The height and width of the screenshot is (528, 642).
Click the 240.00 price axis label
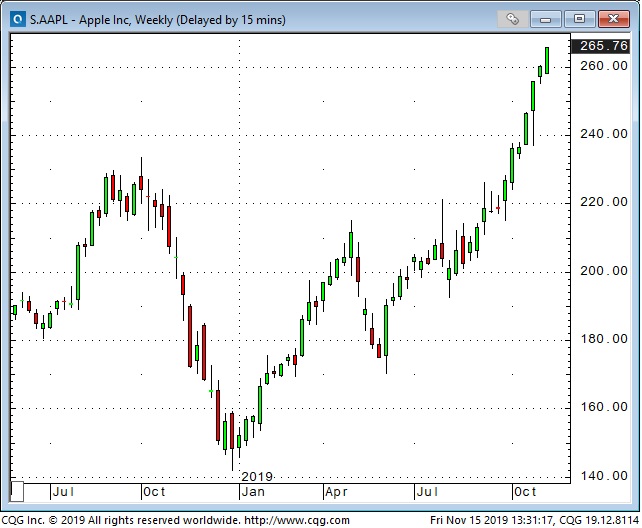pyautogui.click(x=604, y=134)
